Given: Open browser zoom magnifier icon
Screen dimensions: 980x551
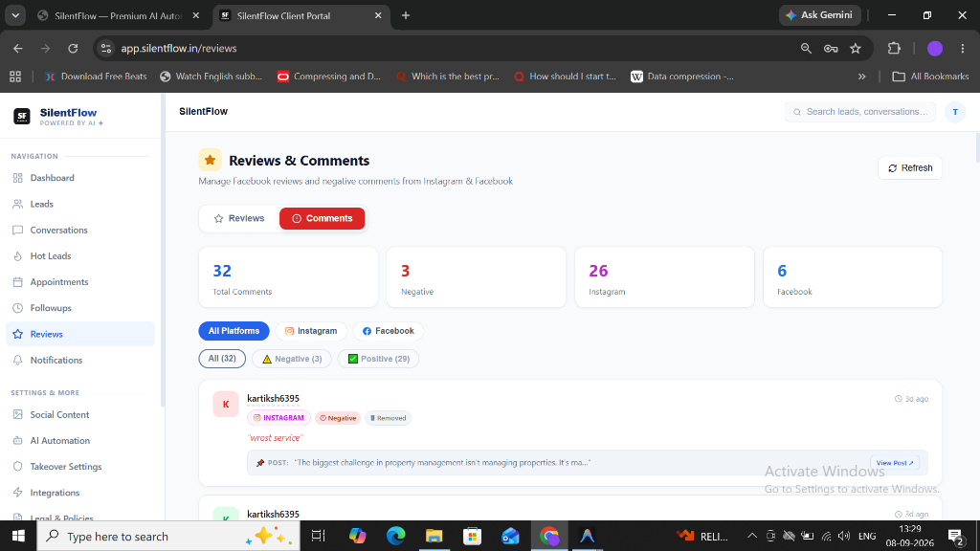Looking at the screenshot, I should [x=806, y=48].
